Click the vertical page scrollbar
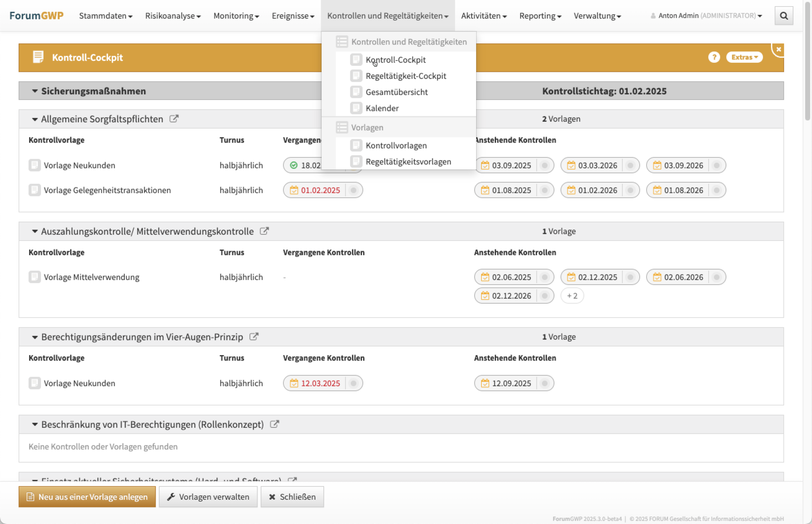This screenshot has height=524, width=812. pyautogui.click(x=807, y=61)
